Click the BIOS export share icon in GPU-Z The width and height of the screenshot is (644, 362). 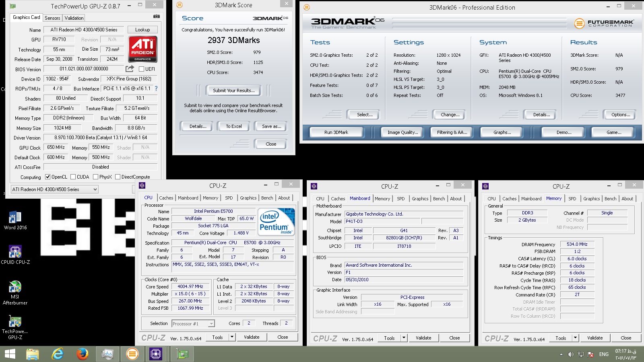(x=130, y=69)
